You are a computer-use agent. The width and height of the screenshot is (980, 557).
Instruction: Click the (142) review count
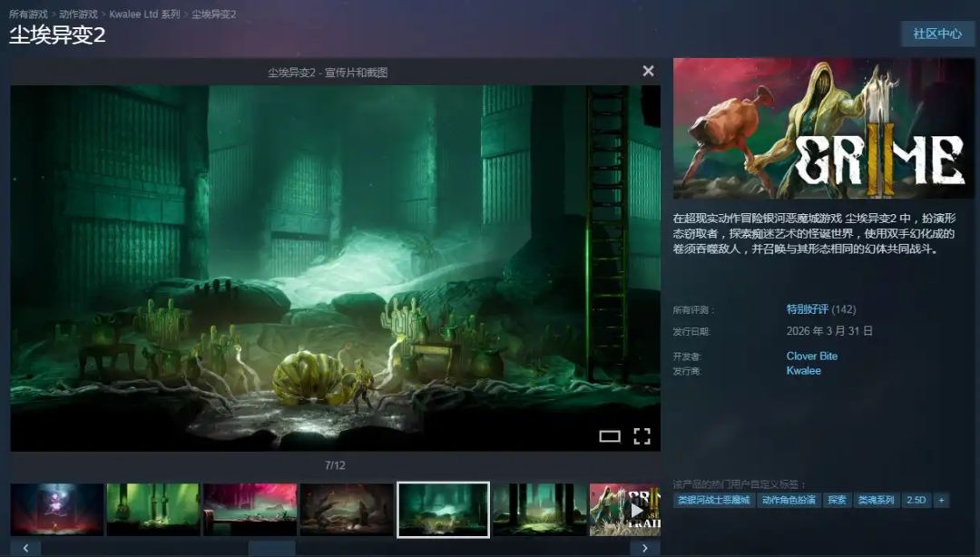(844, 308)
